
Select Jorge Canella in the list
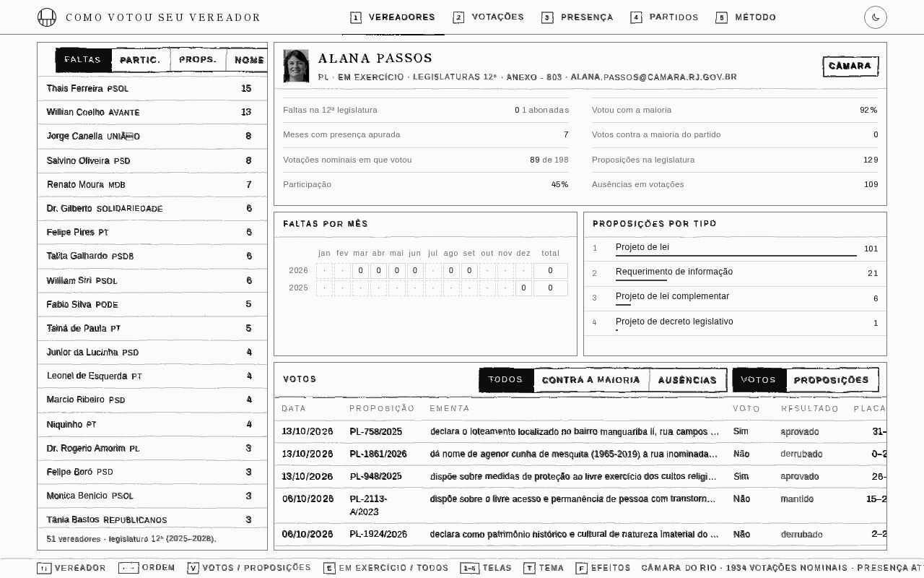(x=152, y=136)
